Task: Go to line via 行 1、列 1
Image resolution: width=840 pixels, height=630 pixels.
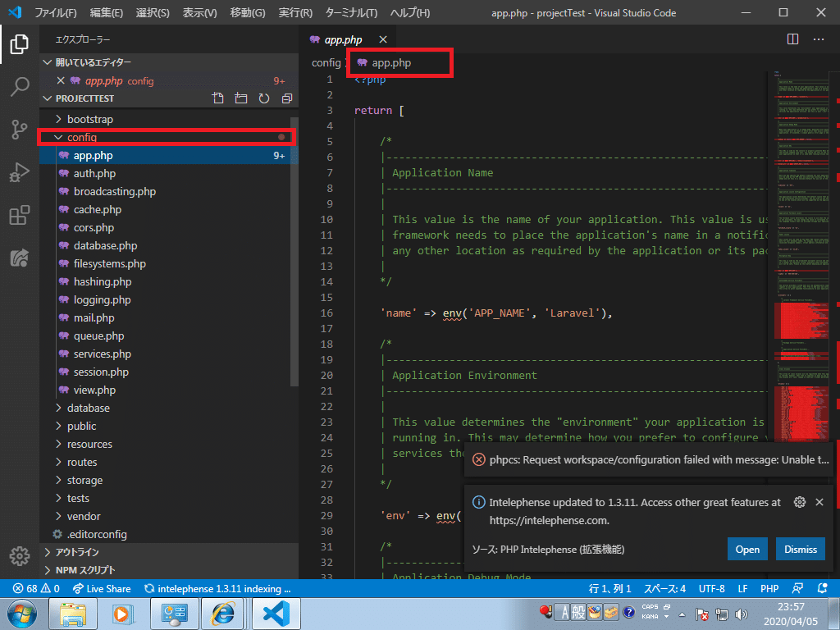Action: point(610,589)
